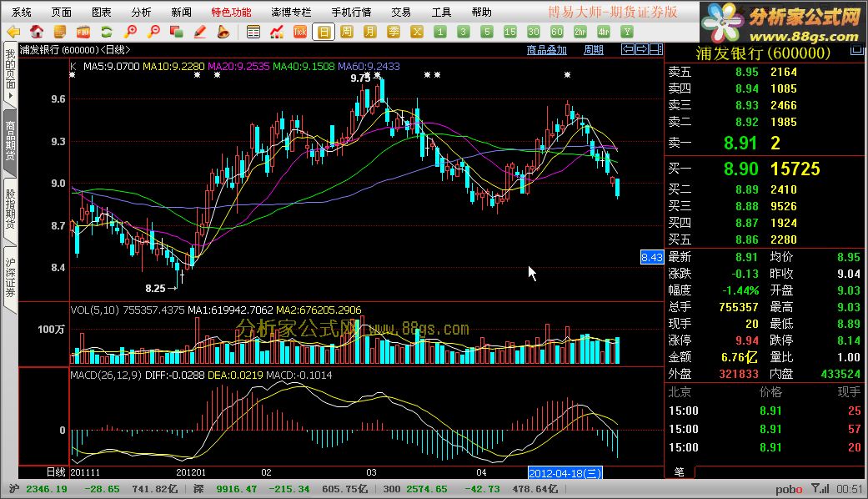
Task: Select the 15-minute period button
Action: coord(509,32)
